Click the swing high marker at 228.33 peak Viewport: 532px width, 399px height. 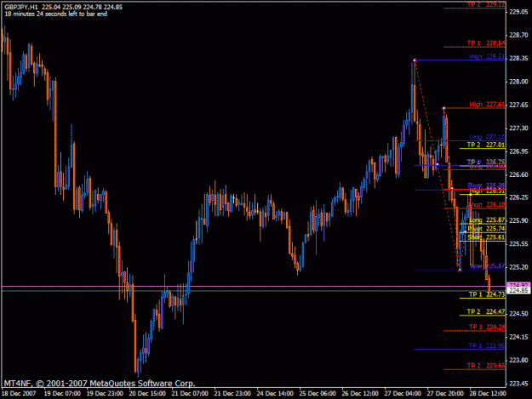[x=415, y=60]
